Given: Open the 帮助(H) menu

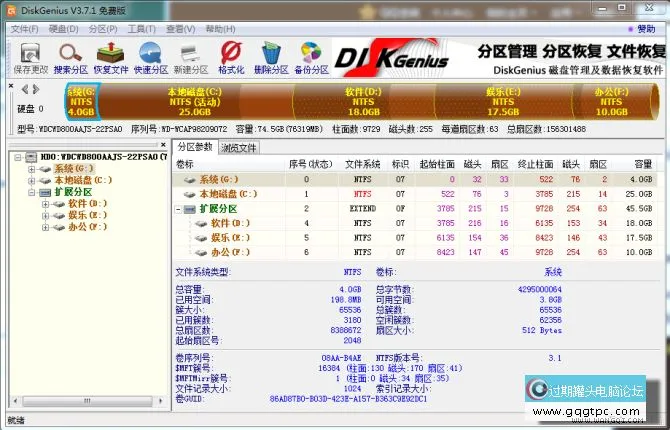Looking at the screenshot, I should pyautogui.click(x=220, y=29).
